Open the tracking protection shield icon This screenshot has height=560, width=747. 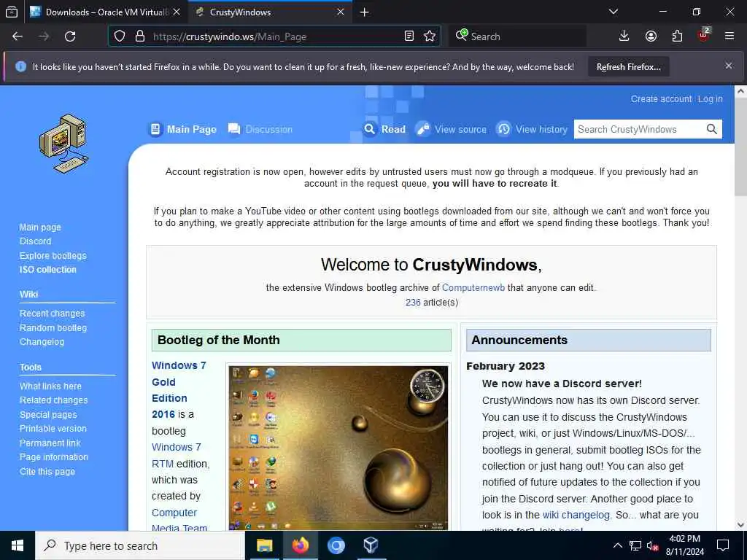click(x=120, y=36)
